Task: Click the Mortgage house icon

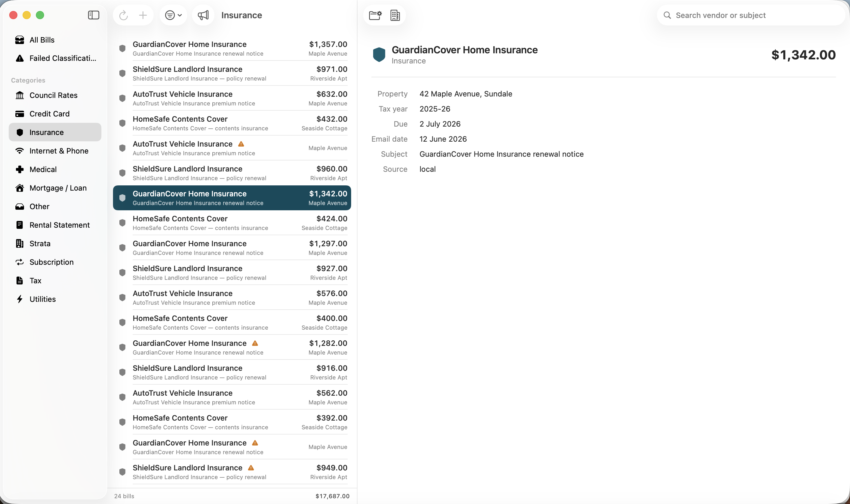Action: pyautogui.click(x=20, y=188)
